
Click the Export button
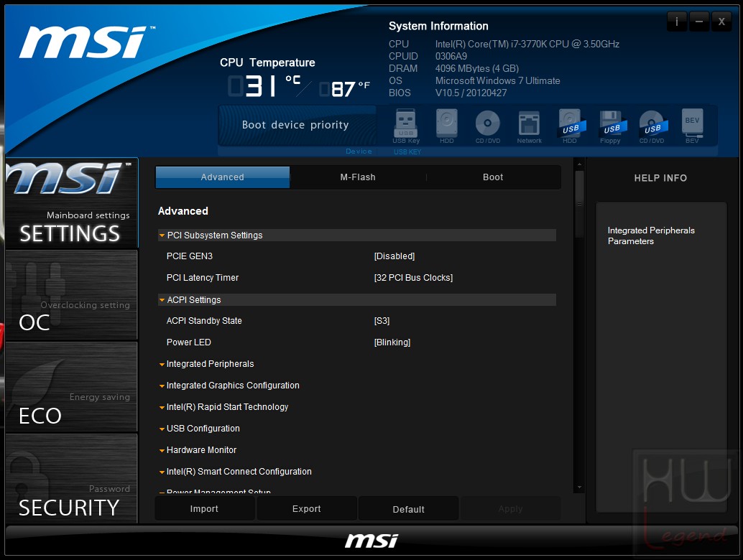click(x=307, y=509)
